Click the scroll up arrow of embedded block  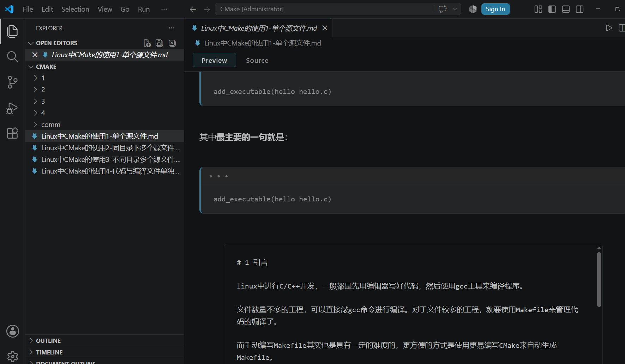[599, 248]
